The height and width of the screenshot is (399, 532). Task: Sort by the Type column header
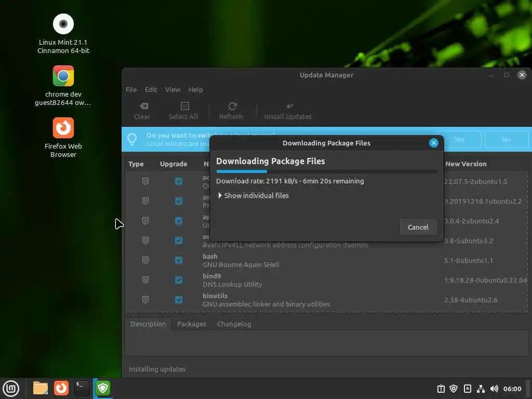[136, 164]
